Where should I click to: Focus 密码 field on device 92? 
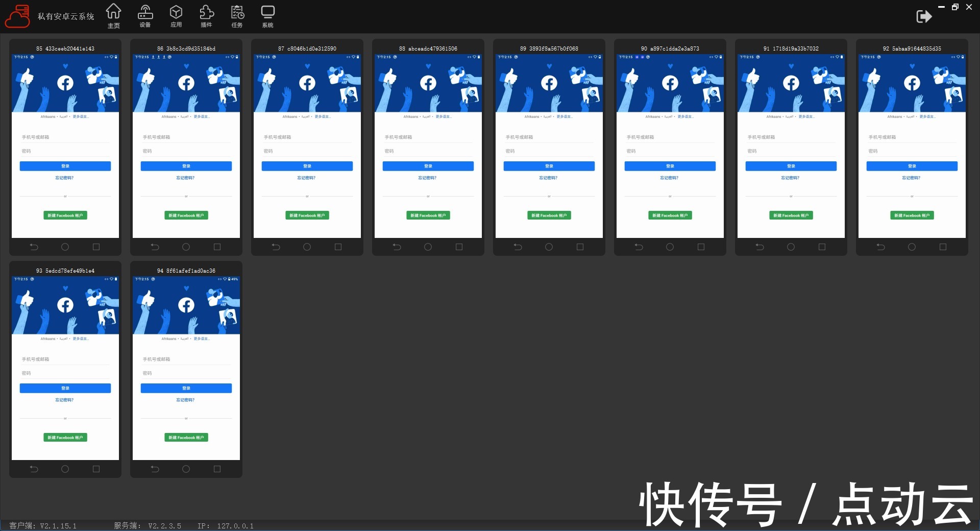(x=912, y=151)
